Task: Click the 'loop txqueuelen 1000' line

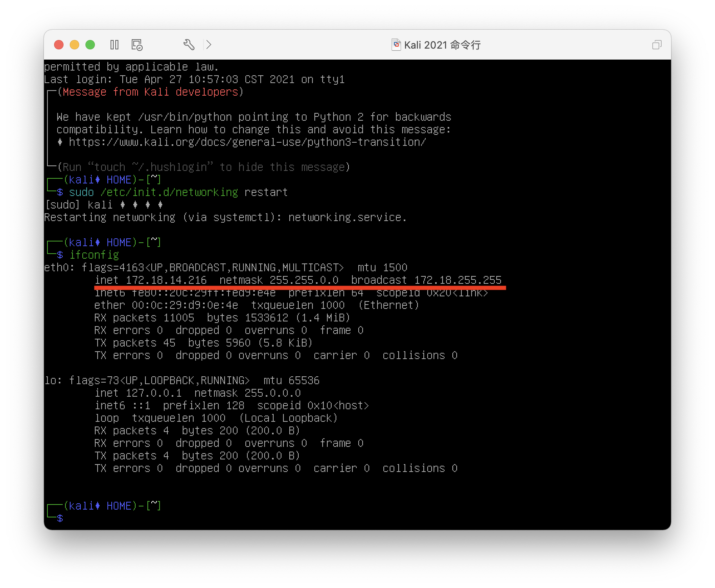Action: click(x=216, y=418)
